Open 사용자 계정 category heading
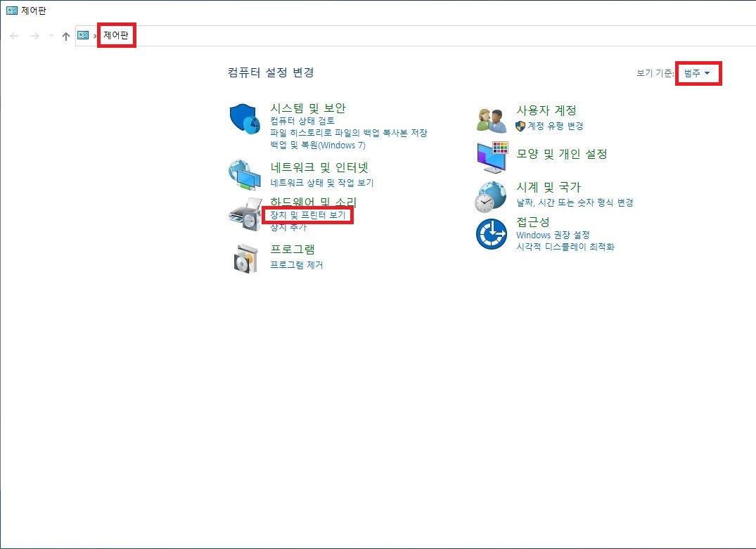This screenshot has width=756, height=549. [546, 110]
